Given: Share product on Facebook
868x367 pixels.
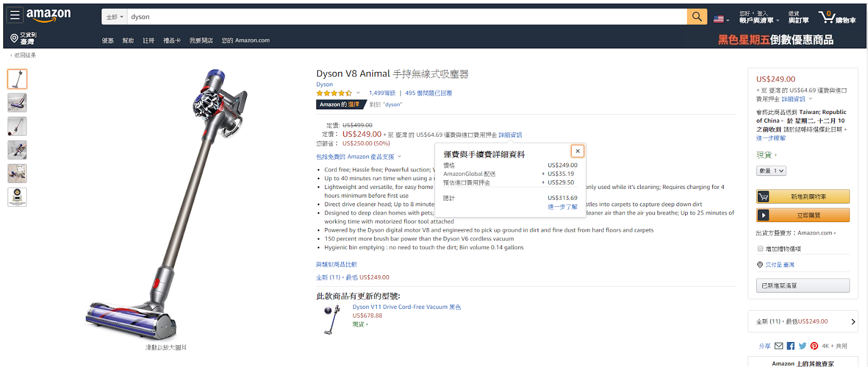Looking at the screenshot, I should [x=790, y=346].
